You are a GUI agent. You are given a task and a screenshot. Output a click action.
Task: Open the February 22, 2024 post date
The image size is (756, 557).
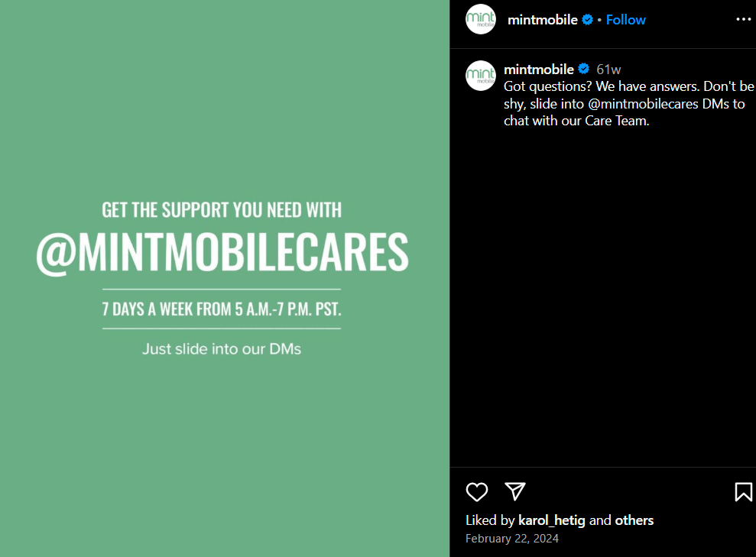[511, 538]
